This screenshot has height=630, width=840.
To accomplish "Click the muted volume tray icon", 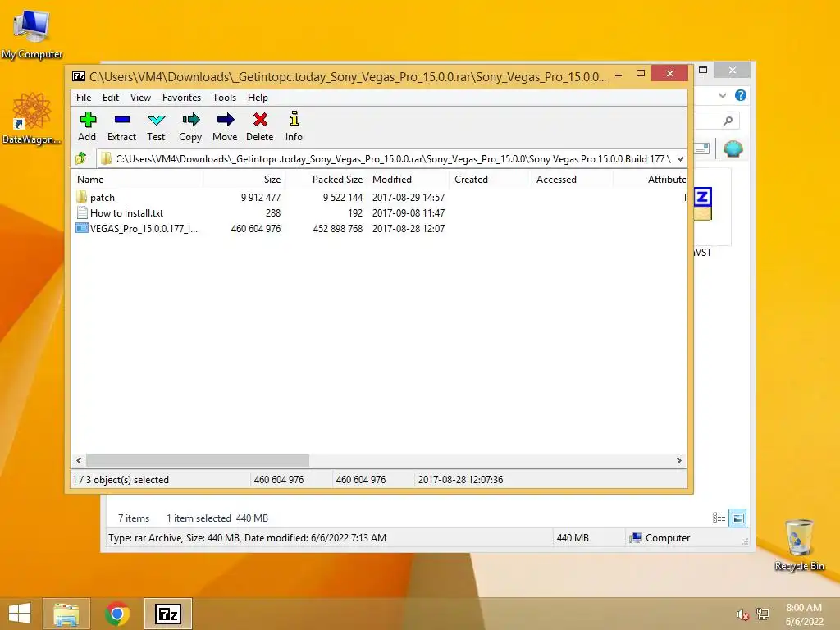I will tap(742, 614).
